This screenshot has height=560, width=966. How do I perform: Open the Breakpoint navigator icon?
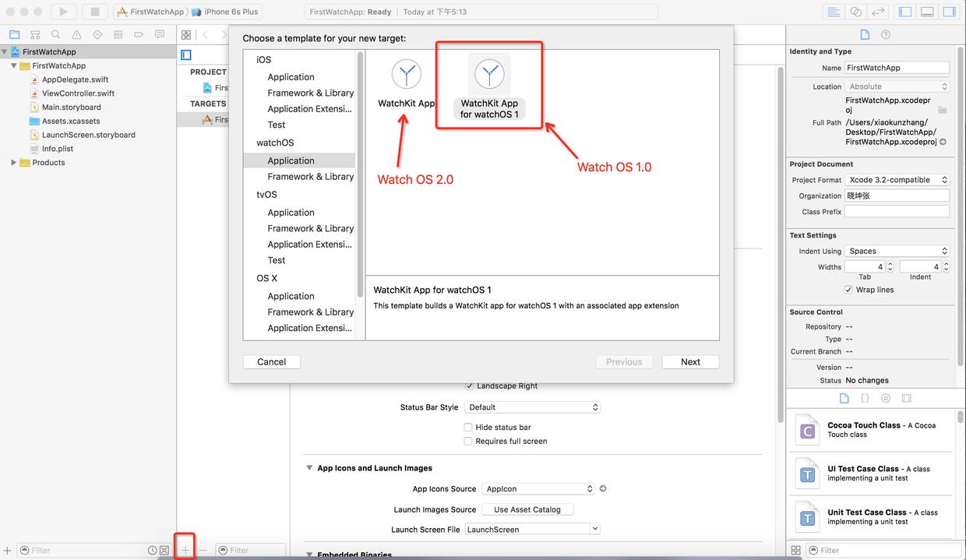(x=139, y=34)
